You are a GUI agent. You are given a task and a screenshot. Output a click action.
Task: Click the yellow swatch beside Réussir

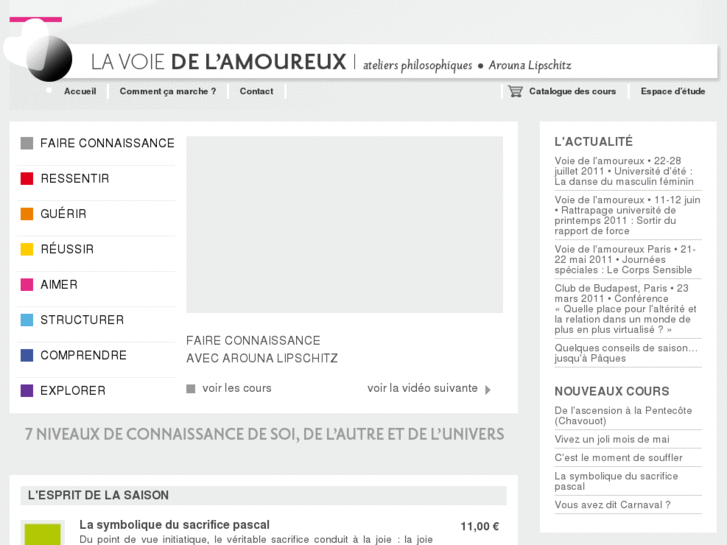(x=27, y=249)
